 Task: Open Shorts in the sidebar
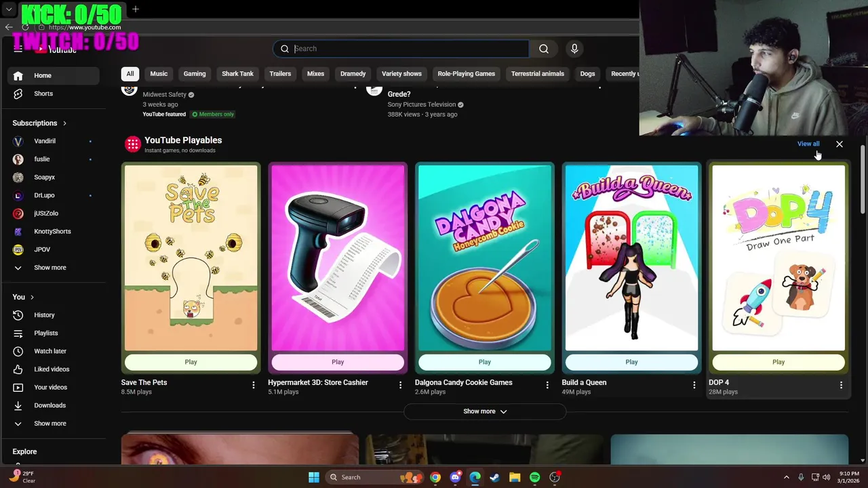(54, 94)
